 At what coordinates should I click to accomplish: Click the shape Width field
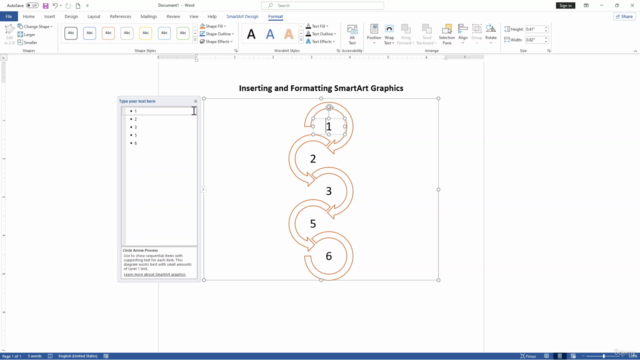[534, 40]
